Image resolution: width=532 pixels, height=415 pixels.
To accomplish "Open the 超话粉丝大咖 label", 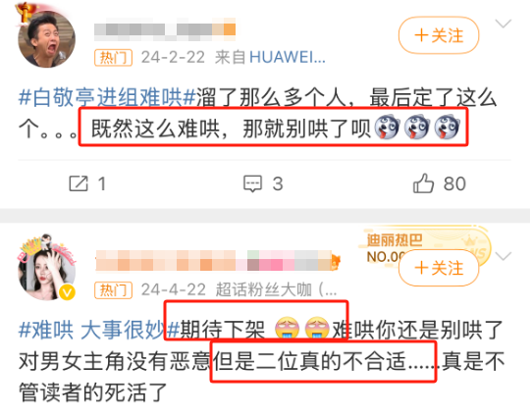I will [276, 289].
